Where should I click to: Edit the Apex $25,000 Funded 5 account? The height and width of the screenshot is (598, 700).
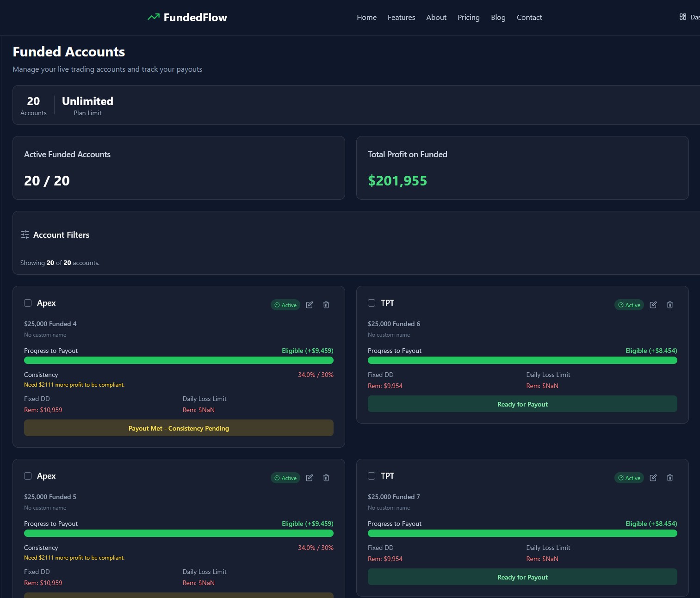(x=310, y=478)
